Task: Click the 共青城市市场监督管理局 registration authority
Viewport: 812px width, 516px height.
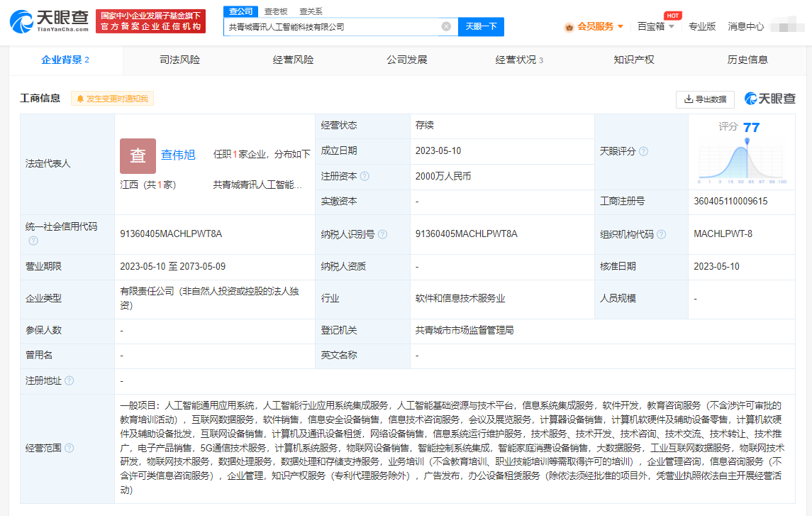Action: pos(464,330)
